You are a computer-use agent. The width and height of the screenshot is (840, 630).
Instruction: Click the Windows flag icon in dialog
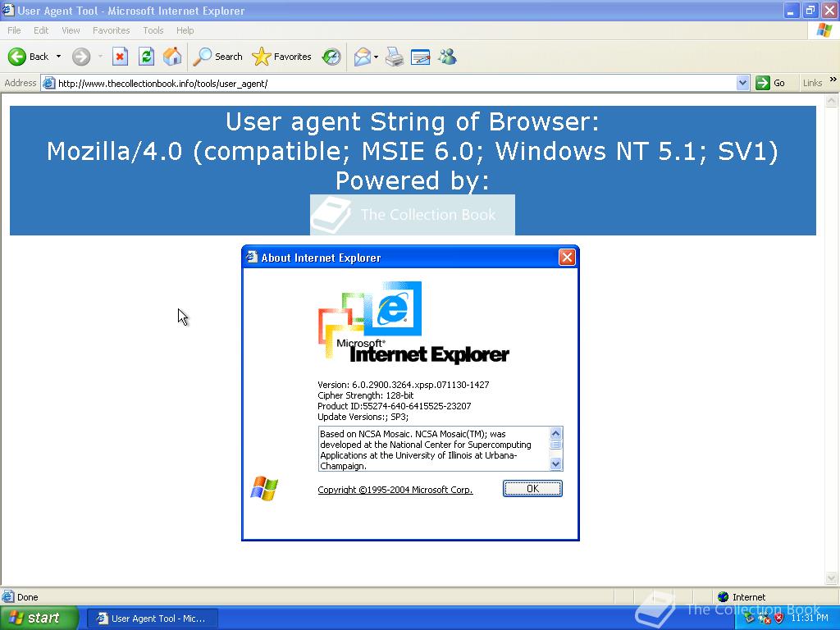(x=264, y=488)
